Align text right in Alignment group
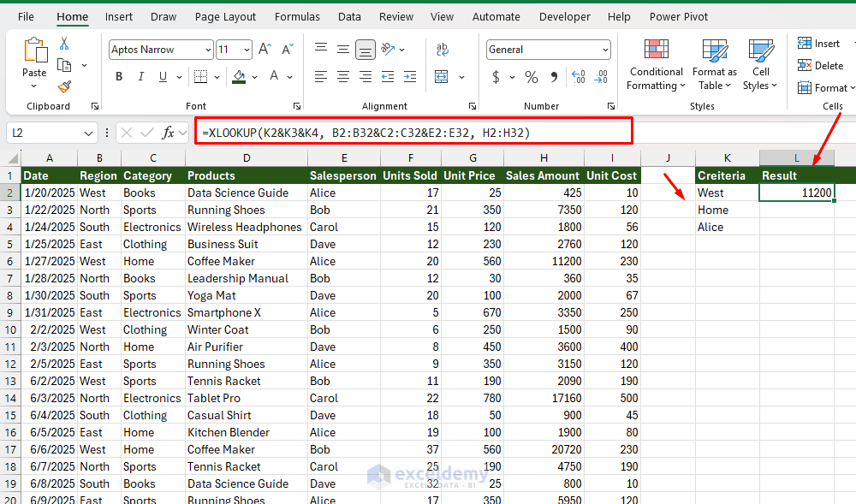856x504 pixels. tap(366, 76)
